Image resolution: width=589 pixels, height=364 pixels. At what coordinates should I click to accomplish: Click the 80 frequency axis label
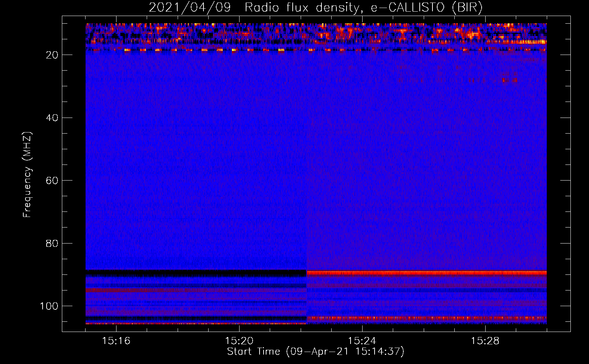pos(52,243)
